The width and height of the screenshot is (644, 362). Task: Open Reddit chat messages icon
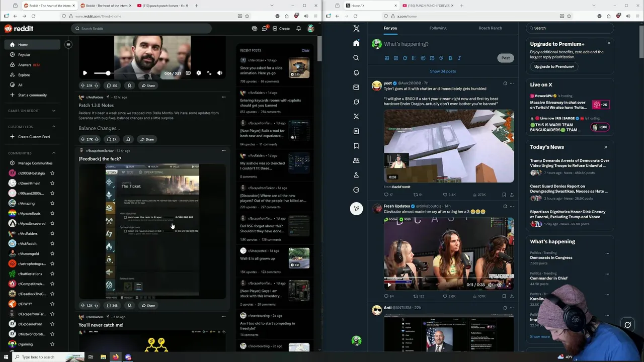point(265,29)
